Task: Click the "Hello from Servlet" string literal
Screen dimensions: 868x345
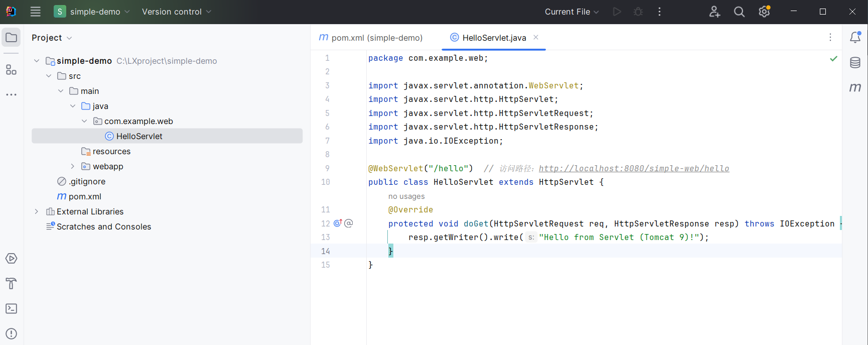Action: pyautogui.click(x=619, y=238)
